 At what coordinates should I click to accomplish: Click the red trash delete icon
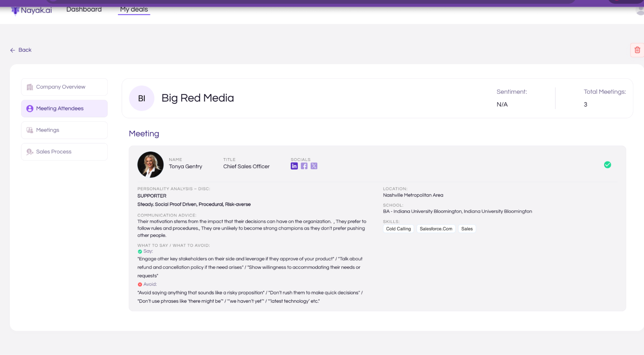pyautogui.click(x=637, y=50)
